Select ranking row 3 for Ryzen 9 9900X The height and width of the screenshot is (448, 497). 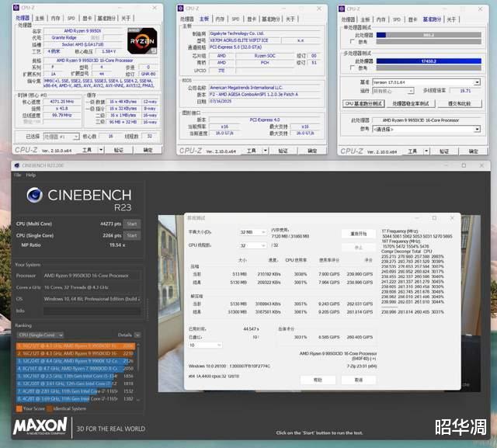tap(75, 361)
